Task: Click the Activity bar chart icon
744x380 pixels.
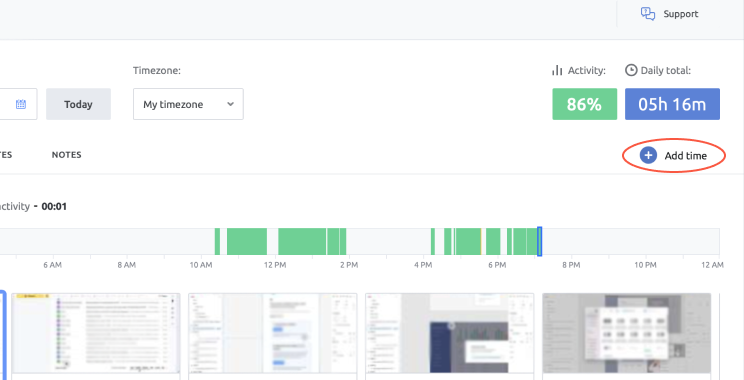Action: click(x=557, y=71)
